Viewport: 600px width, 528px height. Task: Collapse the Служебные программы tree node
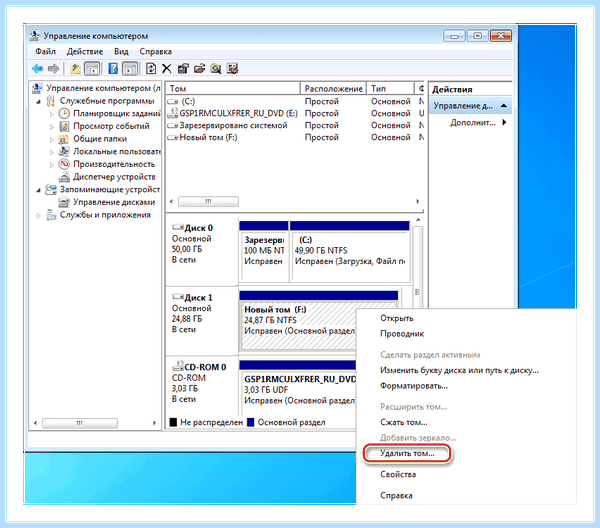point(38,102)
